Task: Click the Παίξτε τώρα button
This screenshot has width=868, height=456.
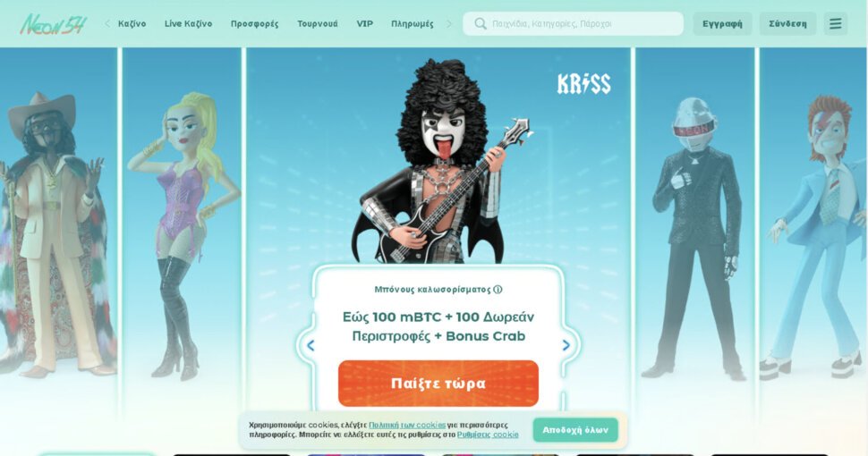Action: [438, 384]
